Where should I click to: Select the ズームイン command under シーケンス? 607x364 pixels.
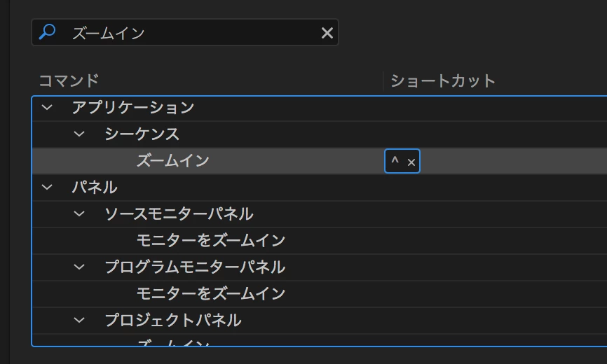172,161
